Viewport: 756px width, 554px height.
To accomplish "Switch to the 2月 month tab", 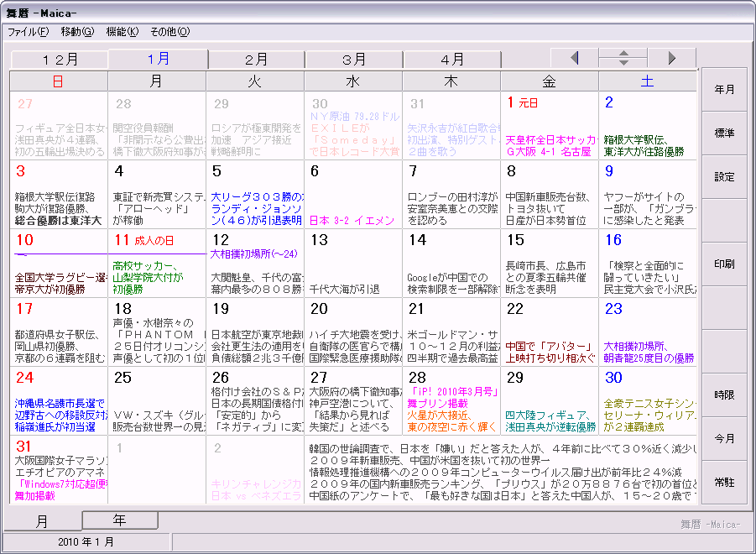I will 256,60.
